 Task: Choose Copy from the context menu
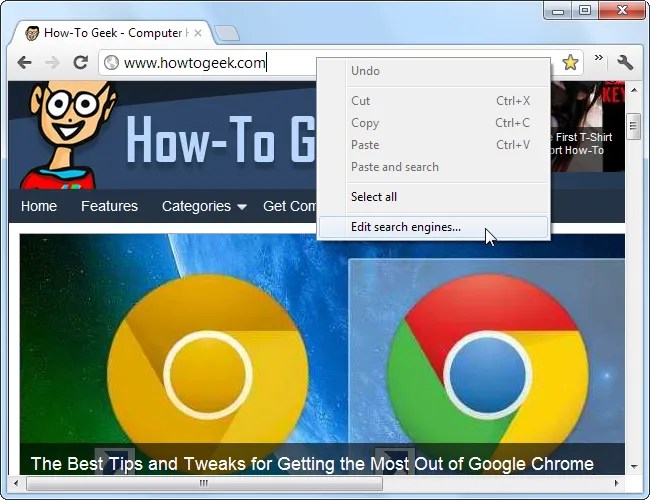pyautogui.click(x=434, y=123)
